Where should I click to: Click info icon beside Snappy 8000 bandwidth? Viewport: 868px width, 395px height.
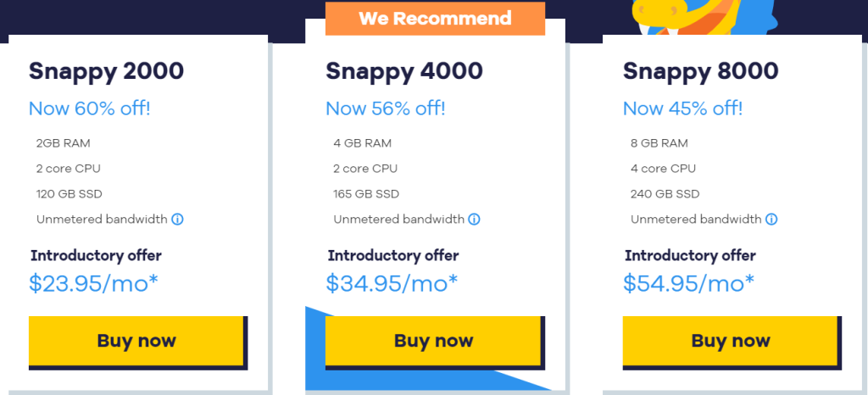point(771,220)
